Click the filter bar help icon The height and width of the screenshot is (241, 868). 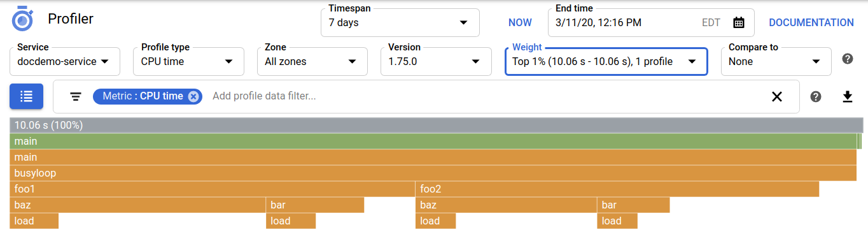[815, 97]
